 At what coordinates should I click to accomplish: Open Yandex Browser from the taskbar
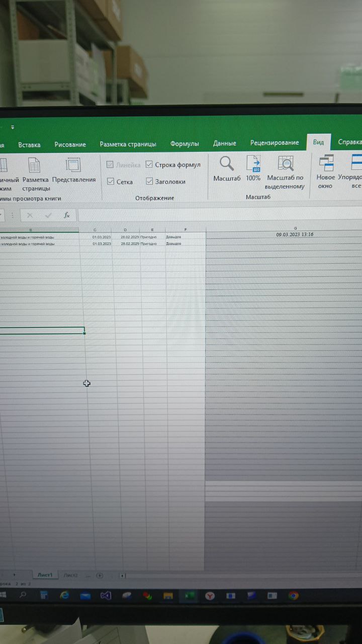coord(209,596)
